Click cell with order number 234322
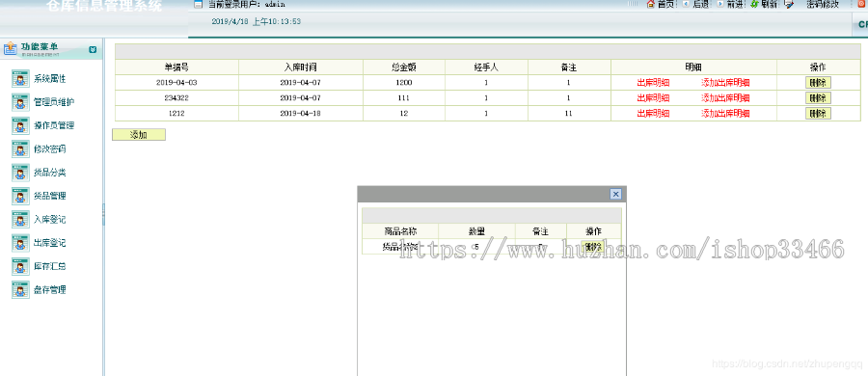The width and height of the screenshot is (868, 376). point(177,98)
